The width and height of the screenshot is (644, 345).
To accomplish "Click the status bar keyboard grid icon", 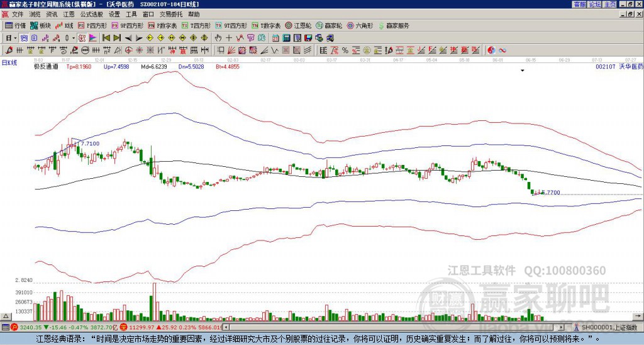I will [x=5, y=327].
